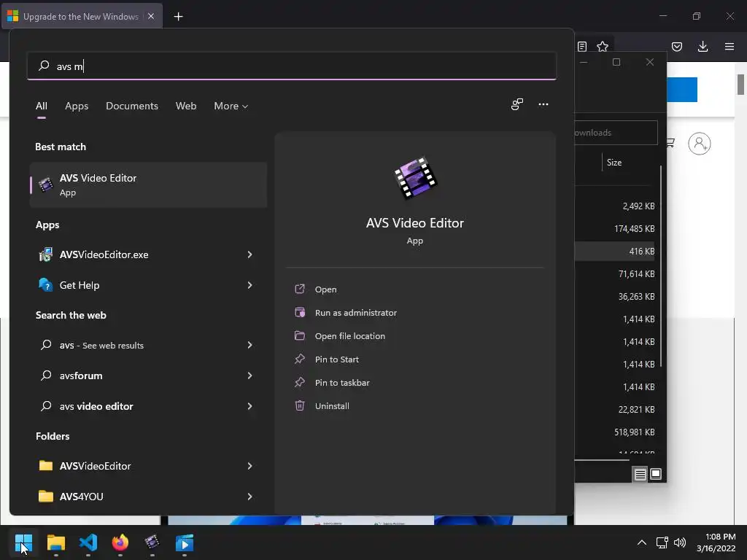Select the 518,981 KB file row

coord(616,432)
